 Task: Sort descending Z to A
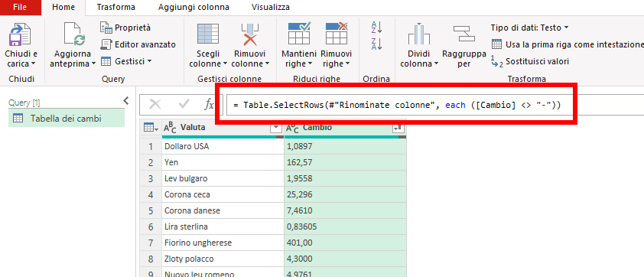tap(376, 44)
